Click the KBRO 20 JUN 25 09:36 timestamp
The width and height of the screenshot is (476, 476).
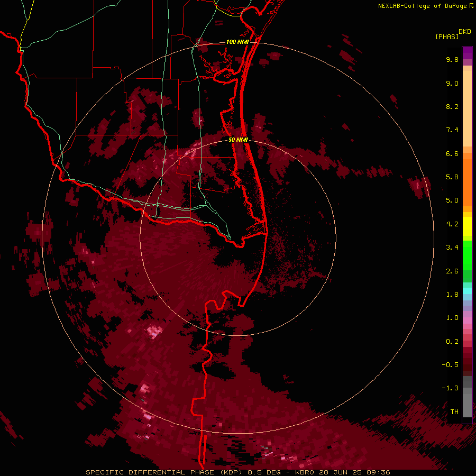click(x=343, y=472)
